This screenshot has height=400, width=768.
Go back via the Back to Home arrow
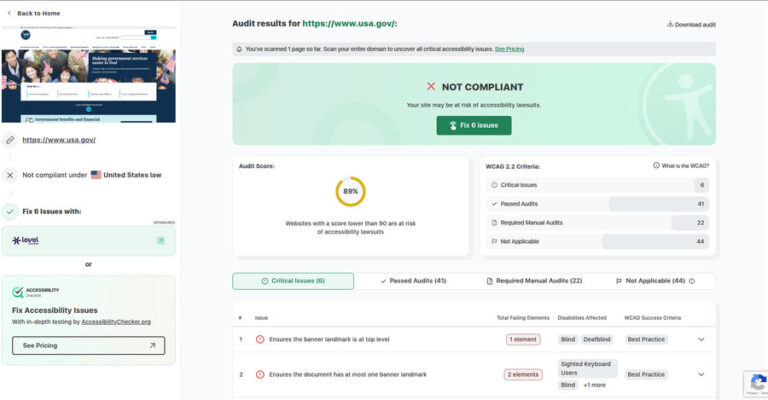(x=9, y=13)
